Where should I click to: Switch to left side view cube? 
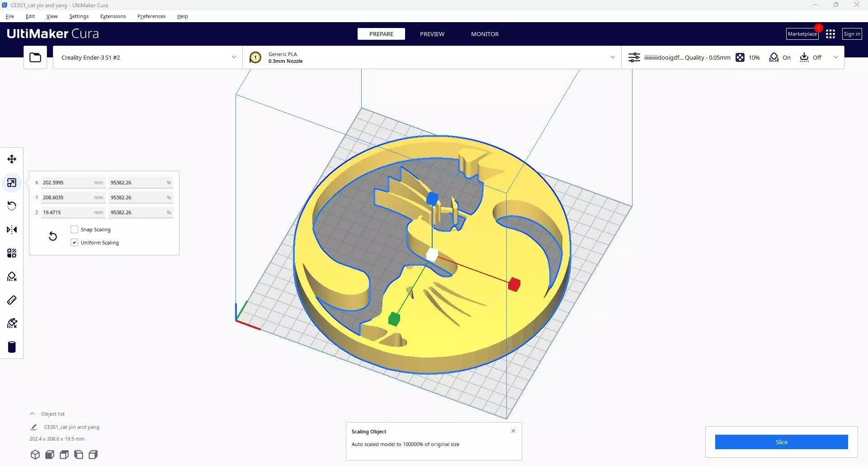point(79,455)
